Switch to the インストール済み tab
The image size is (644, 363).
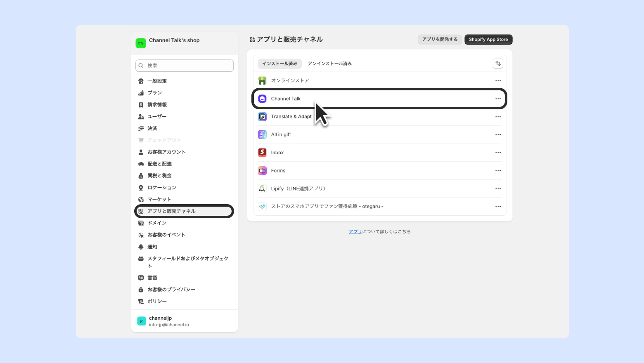pyautogui.click(x=280, y=64)
